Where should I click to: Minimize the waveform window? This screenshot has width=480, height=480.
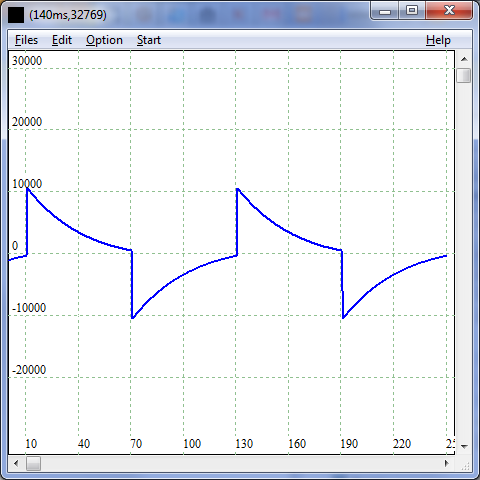point(385,11)
